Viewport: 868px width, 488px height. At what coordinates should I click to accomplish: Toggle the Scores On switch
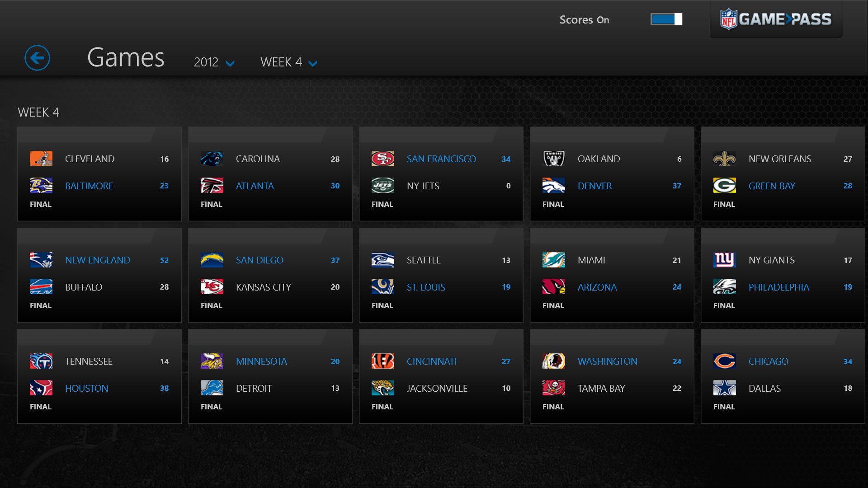(x=666, y=19)
